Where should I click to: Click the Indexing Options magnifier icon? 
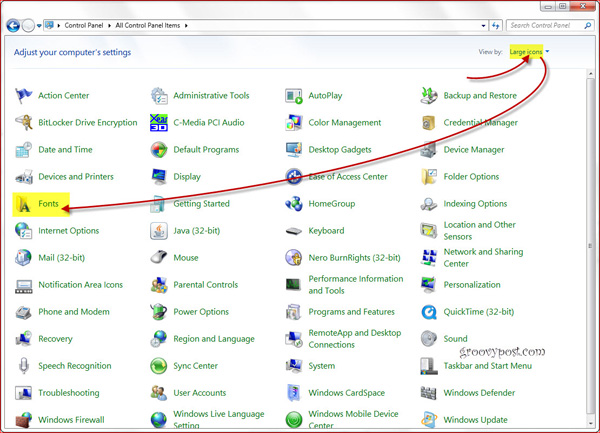(429, 204)
